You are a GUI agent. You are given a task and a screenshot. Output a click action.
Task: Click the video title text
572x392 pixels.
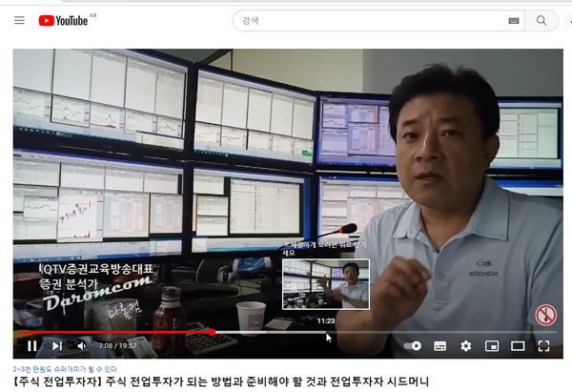(x=221, y=382)
